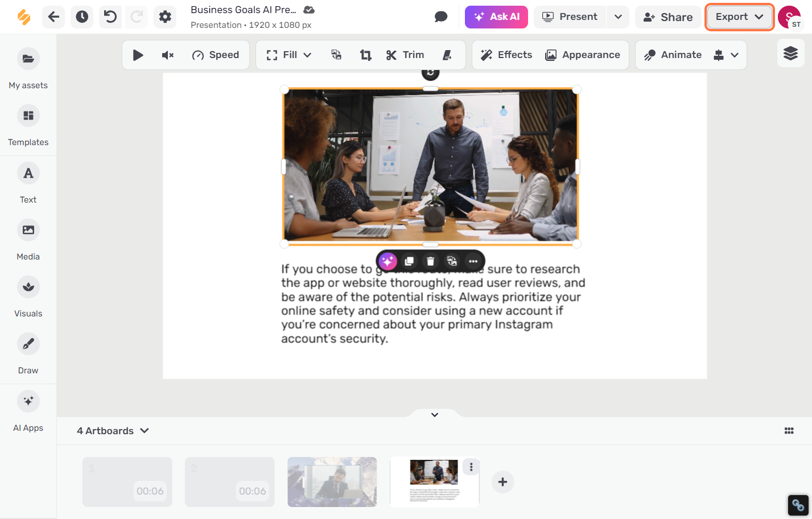
Task: Open the layers panel icon
Action: (x=790, y=53)
